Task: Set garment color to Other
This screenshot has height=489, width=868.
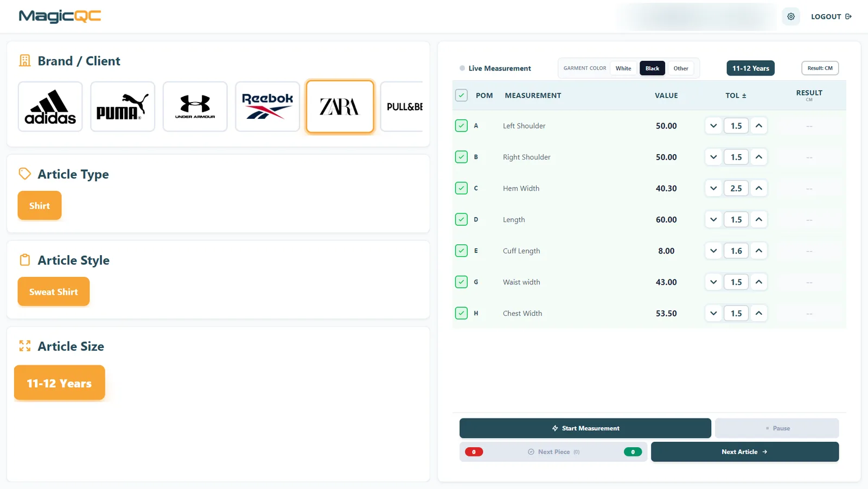Action: [x=681, y=68]
